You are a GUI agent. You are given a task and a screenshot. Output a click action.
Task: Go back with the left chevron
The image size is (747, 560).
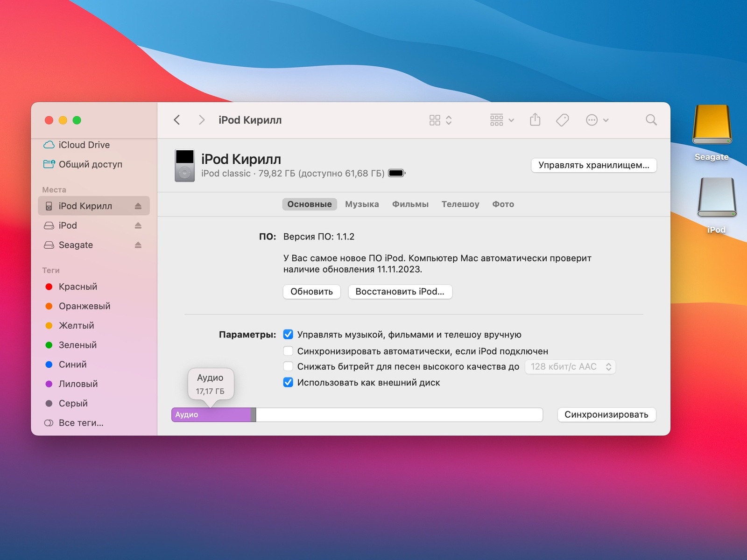(177, 120)
